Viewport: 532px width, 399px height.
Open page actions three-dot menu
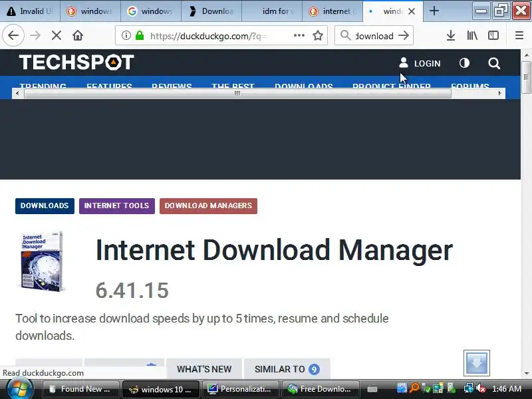click(299, 35)
